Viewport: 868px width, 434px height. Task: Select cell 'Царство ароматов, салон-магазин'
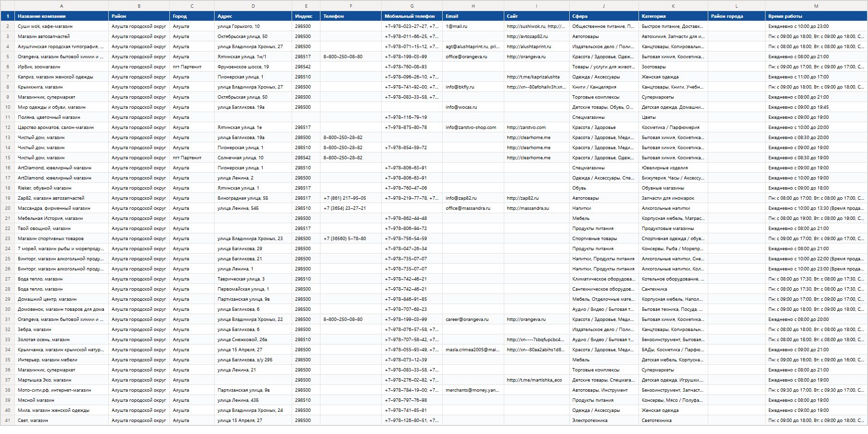pos(62,128)
